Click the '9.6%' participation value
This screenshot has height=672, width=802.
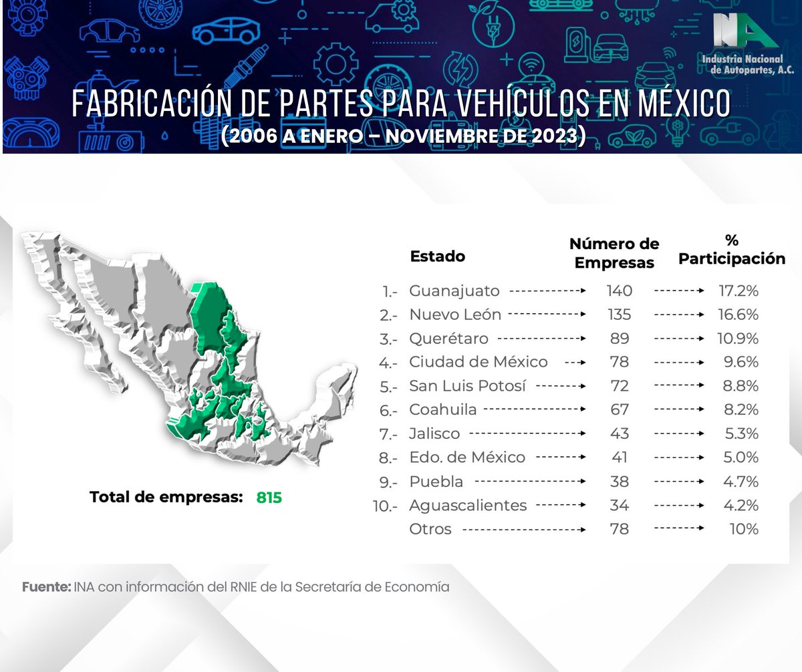tap(742, 362)
